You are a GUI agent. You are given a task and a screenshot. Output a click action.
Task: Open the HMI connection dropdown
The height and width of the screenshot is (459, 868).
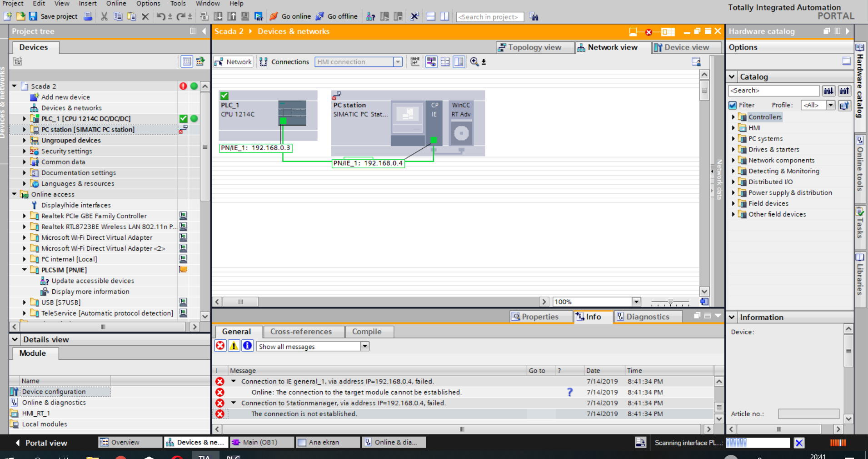(x=398, y=62)
